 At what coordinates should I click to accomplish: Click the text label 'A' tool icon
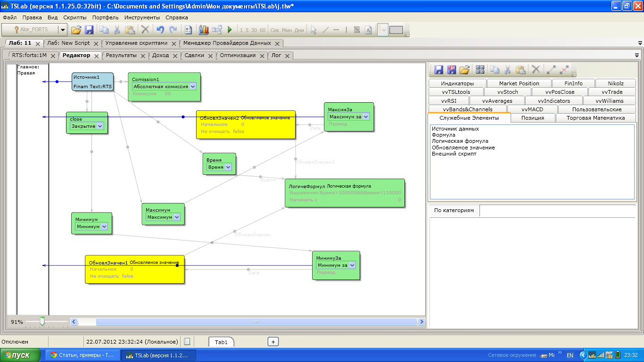click(x=369, y=30)
